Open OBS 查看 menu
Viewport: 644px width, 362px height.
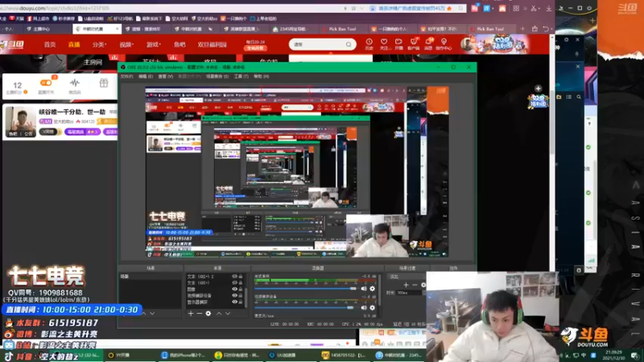click(166, 76)
